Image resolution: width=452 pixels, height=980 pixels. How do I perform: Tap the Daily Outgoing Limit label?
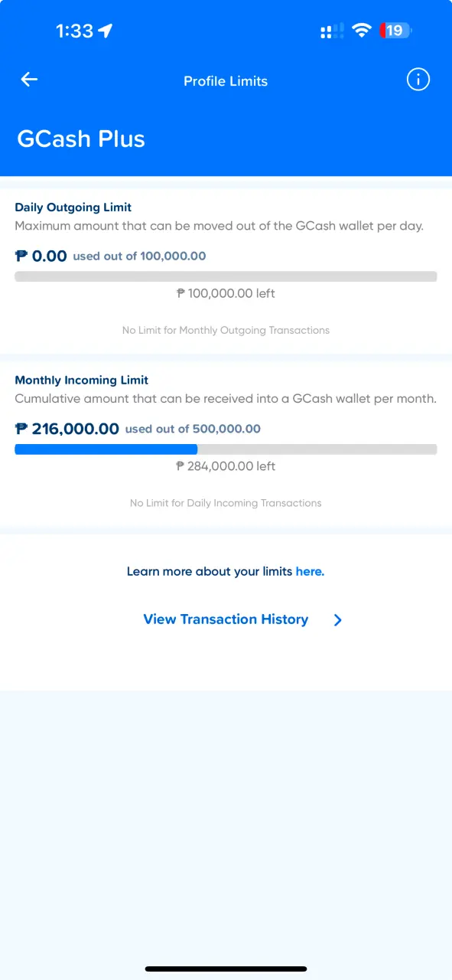pyautogui.click(x=73, y=207)
